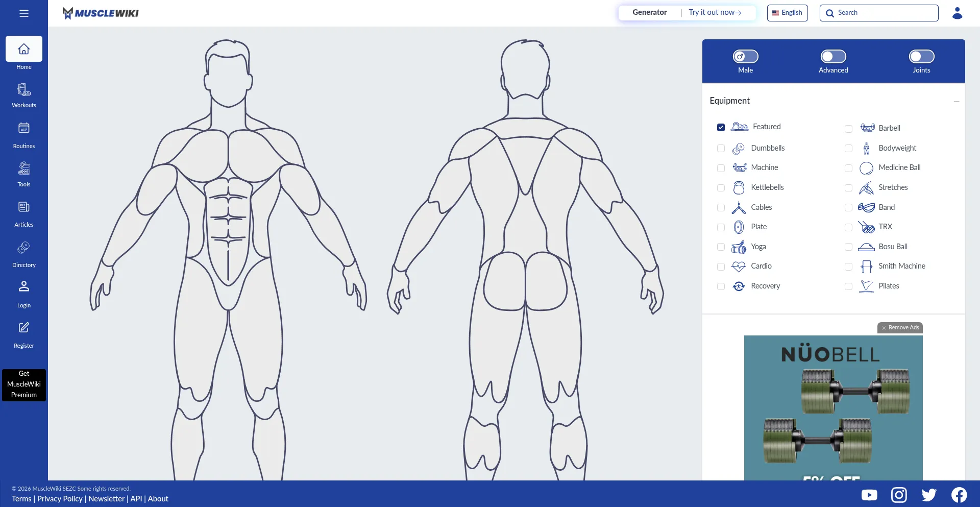Open Facebook social icon in footer
Viewport: 980px width, 507px height.
pos(959,495)
